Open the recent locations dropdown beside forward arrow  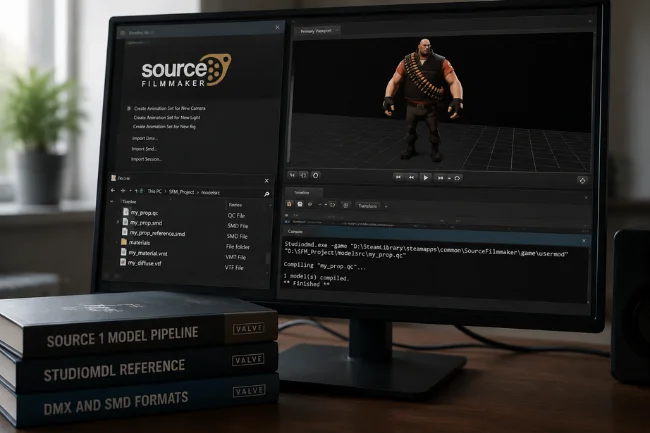pos(130,191)
